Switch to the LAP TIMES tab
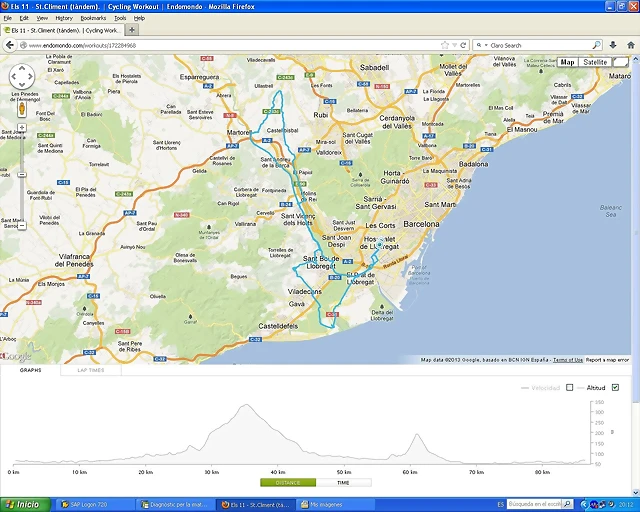 tap(91, 370)
